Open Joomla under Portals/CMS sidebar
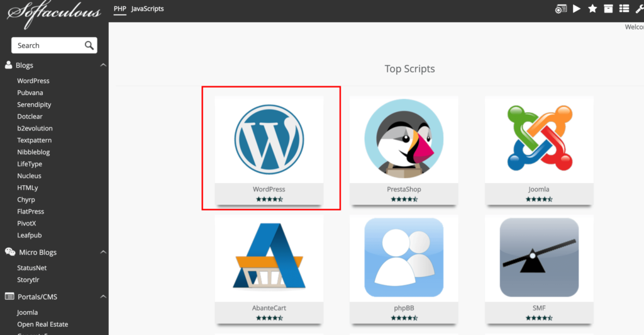The image size is (644, 335). coord(27,312)
